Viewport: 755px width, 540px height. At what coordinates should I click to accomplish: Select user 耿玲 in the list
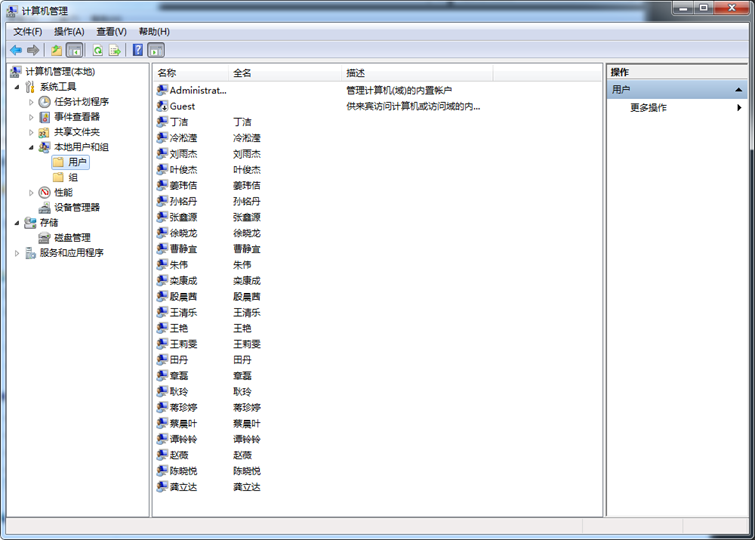click(x=179, y=392)
